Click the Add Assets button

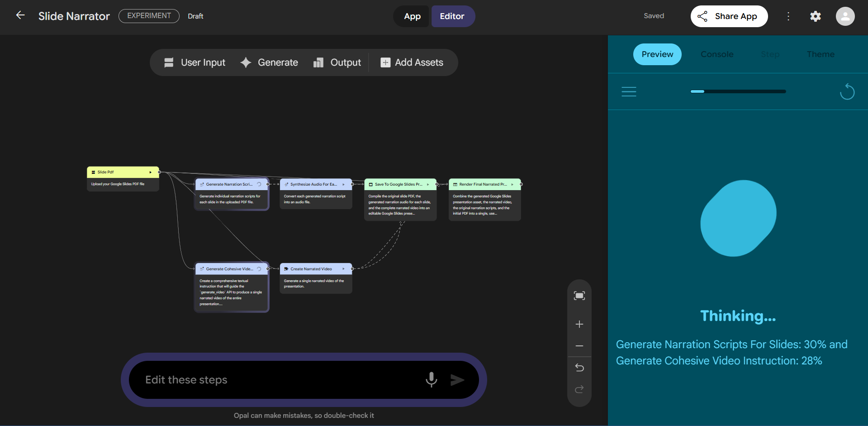pos(412,62)
